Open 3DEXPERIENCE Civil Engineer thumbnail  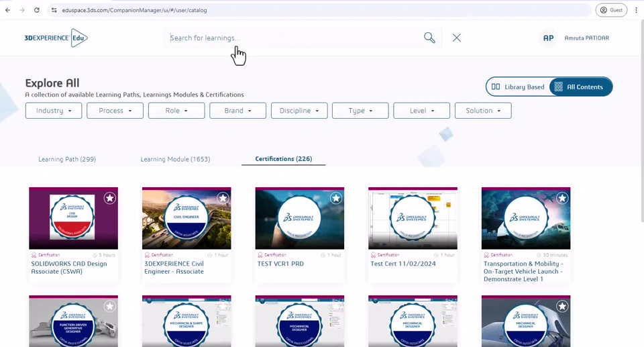tap(186, 218)
